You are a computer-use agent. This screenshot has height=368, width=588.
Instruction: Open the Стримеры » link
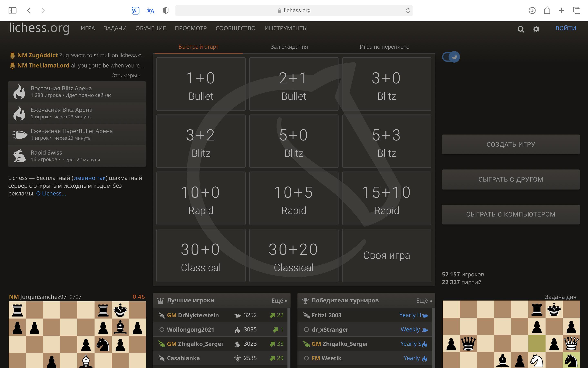[x=126, y=75]
